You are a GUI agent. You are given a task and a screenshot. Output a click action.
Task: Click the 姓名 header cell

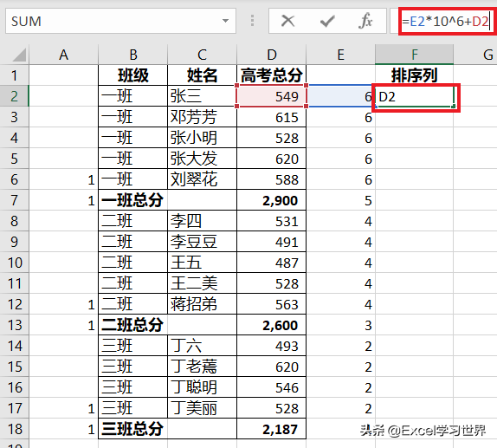(x=202, y=75)
